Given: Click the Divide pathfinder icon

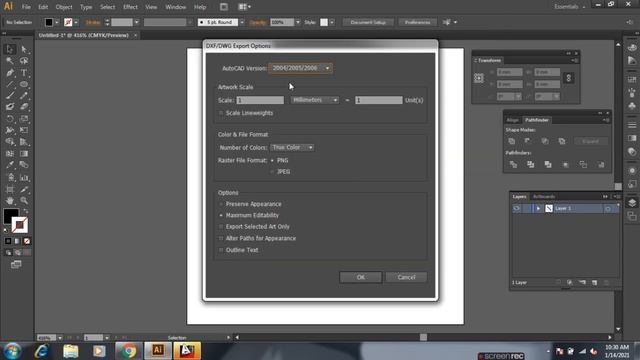Looking at the screenshot, I should (513, 164).
